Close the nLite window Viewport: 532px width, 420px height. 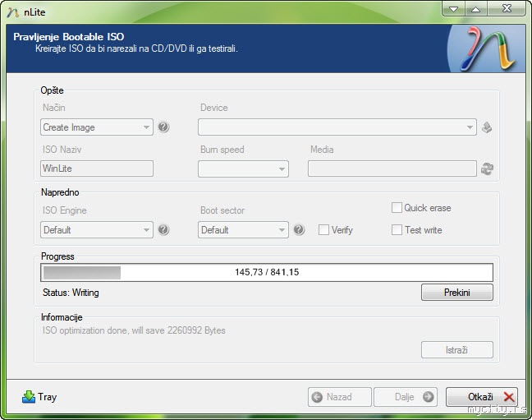pos(507,9)
